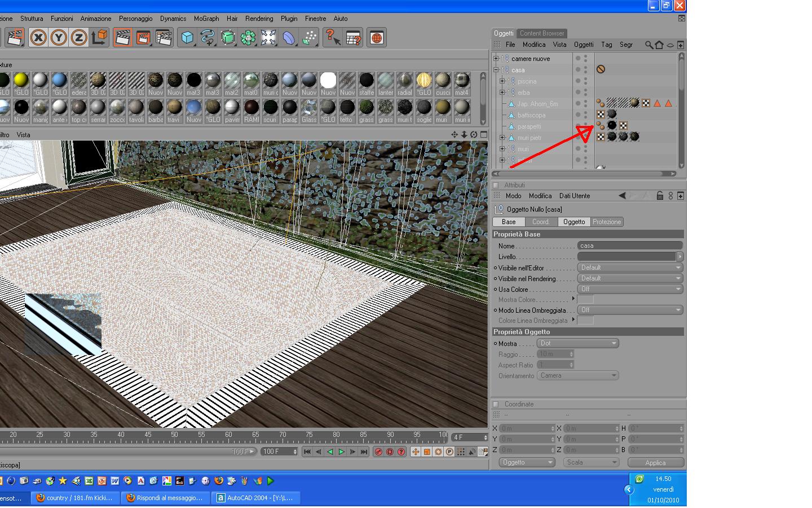Select the yellow GLO material swatch
The image size is (812, 508).
(x=21, y=81)
